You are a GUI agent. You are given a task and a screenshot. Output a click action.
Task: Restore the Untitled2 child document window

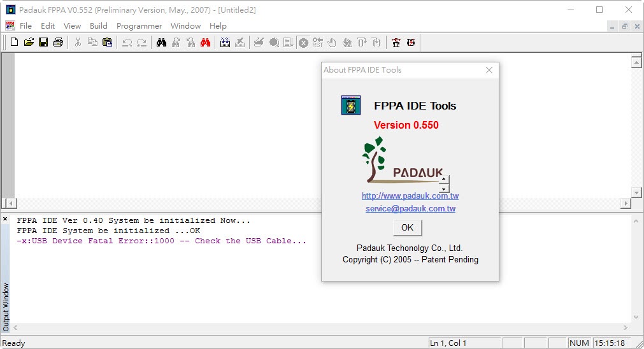[x=625, y=26]
